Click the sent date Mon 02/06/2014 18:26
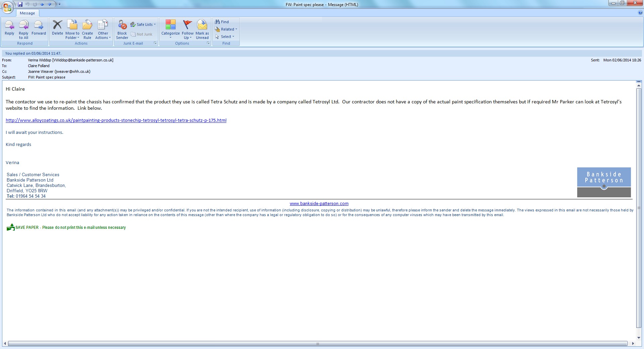644x349 pixels. [x=622, y=60]
